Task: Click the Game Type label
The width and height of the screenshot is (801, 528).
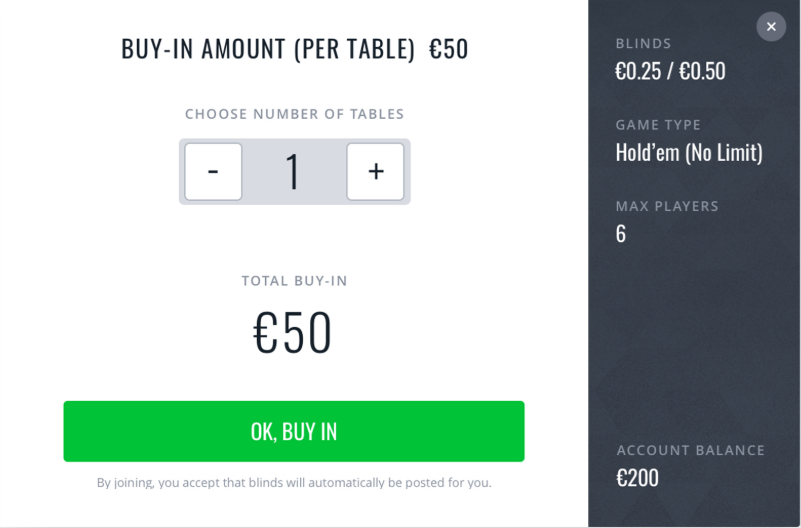Action: pos(658,125)
